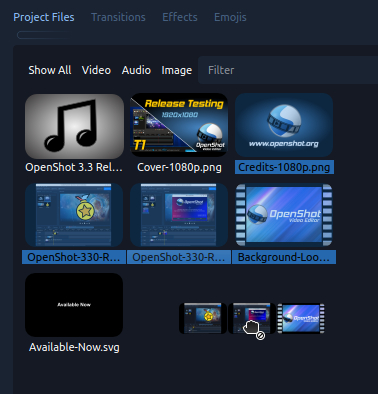378x394 pixels.
Task: Select the Credits-1080p.png openshot.org thumbnail
Action: (284, 125)
